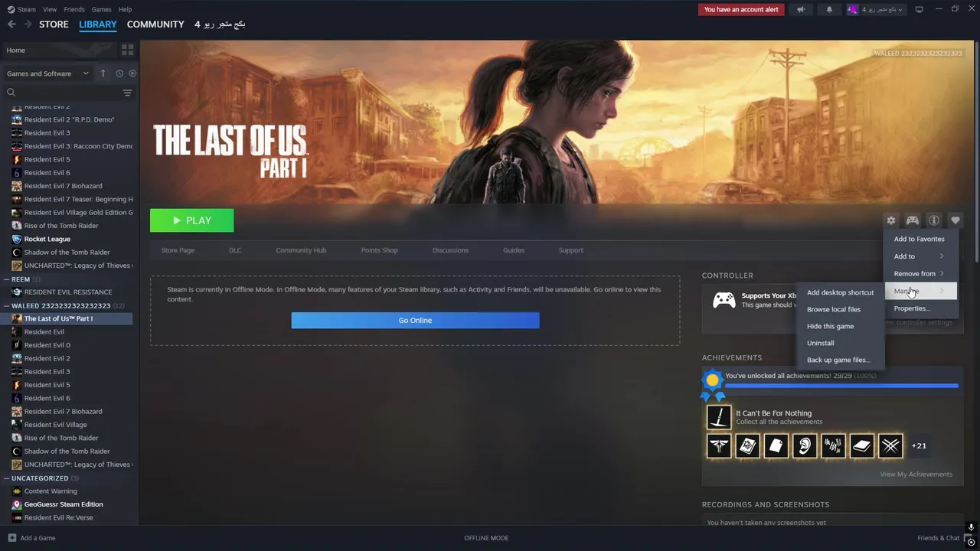This screenshot has width=980, height=551.
Task: Choose Uninstall from Manage submenu
Action: coord(840,343)
